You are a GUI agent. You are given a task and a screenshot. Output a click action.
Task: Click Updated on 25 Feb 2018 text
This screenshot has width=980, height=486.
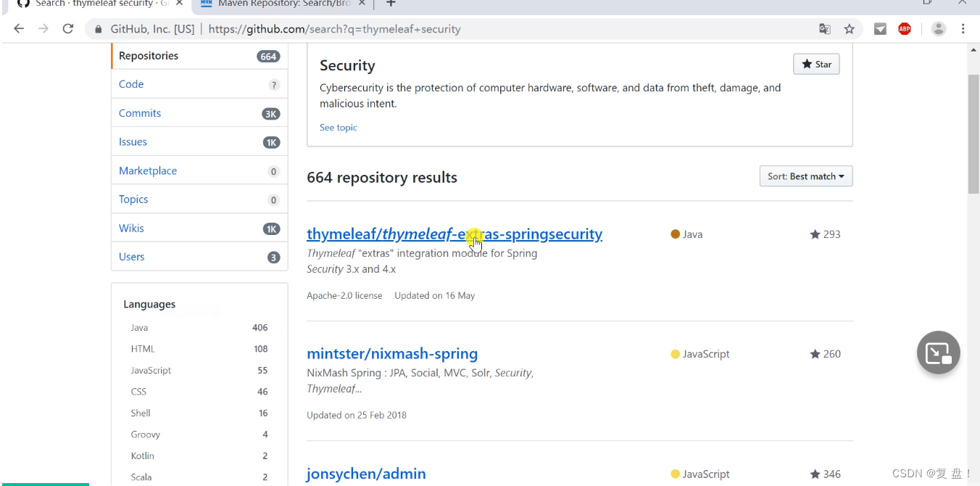click(357, 415)
